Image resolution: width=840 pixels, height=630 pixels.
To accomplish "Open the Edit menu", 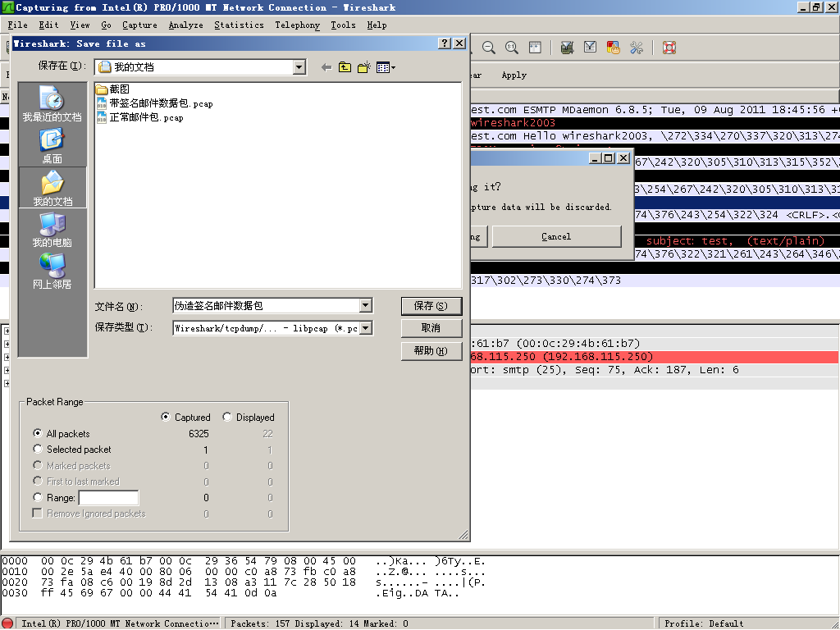I will 48,25.
